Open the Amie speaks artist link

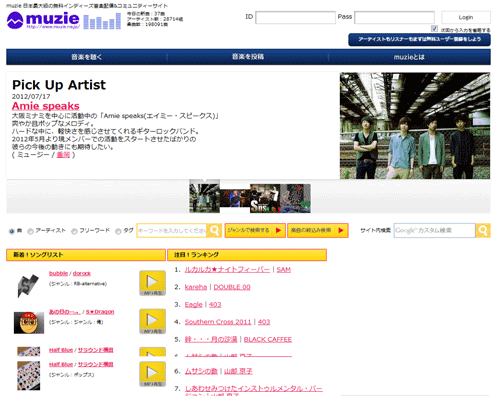pyautogui.click(x=46, y=106)
